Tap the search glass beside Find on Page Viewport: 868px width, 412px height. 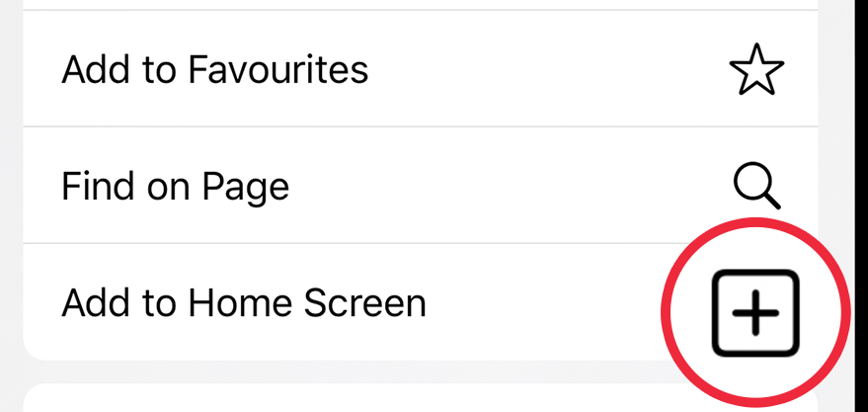tap(757, 186)
